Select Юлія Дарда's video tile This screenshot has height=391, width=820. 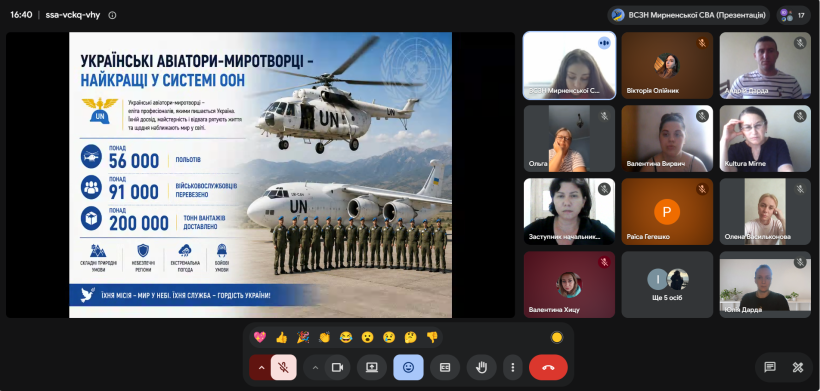[765, 284]
